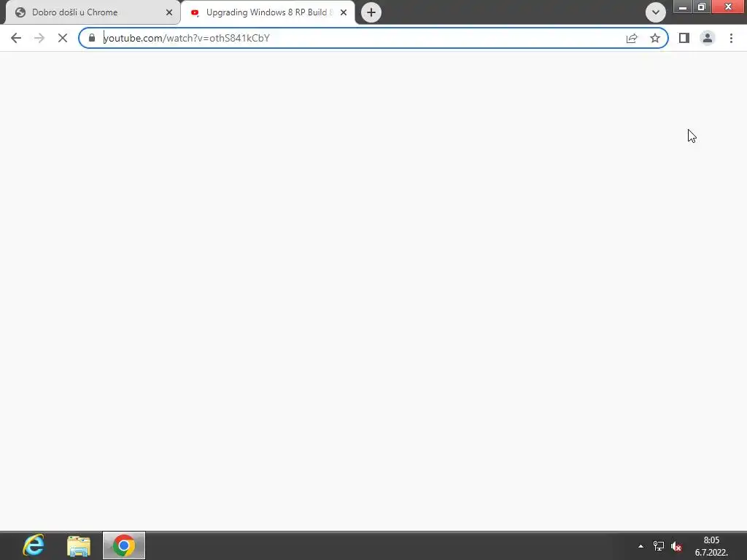Open network status tray icon

[659, 546]
